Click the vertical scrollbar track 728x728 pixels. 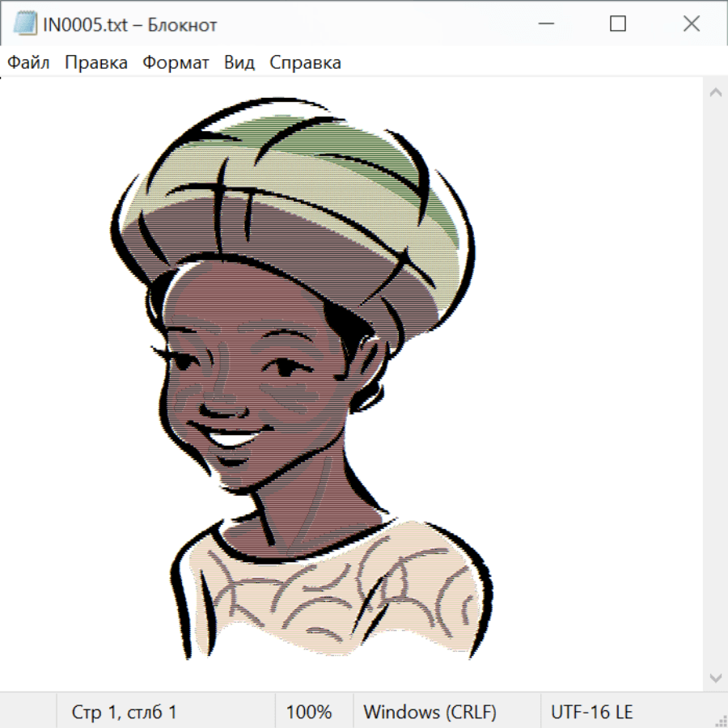click(715, 385)
